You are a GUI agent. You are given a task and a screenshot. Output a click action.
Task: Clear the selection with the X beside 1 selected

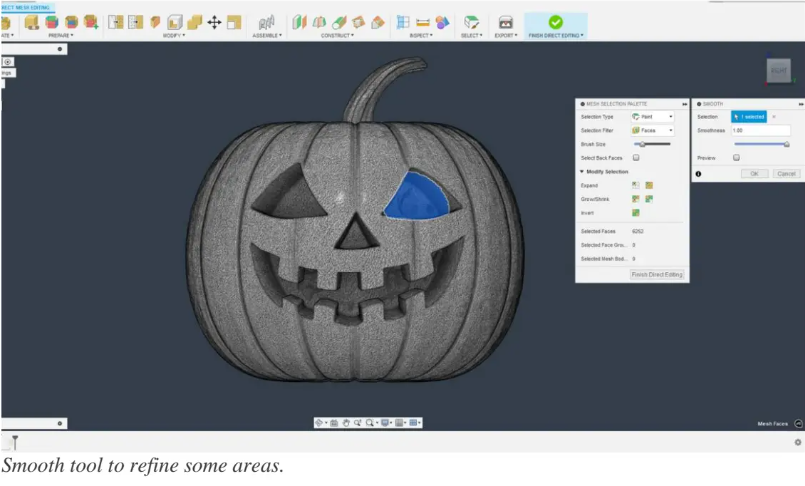[x=773, y=117]
